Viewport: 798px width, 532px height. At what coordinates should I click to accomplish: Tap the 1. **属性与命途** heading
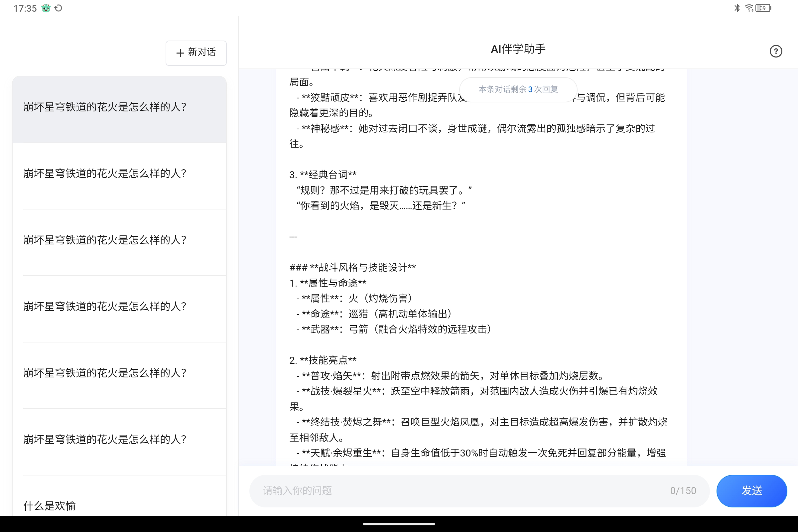328,283
